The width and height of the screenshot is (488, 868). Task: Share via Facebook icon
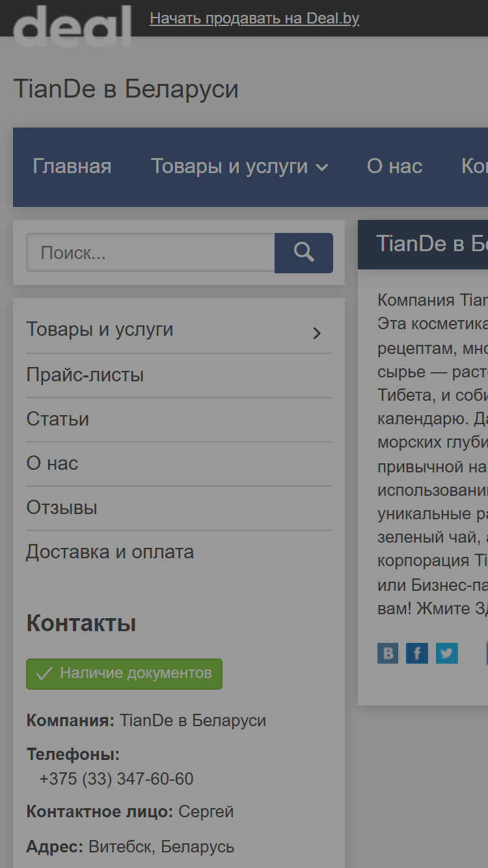[417, 653]
